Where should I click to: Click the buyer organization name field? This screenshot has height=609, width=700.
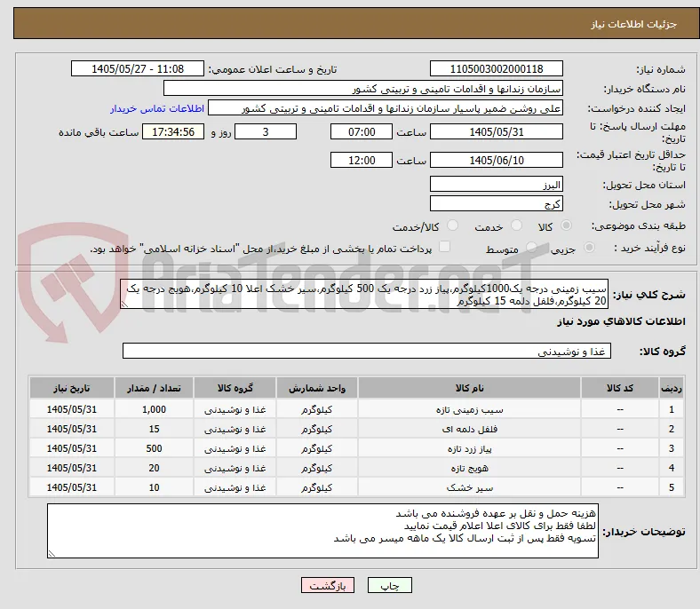[363, 89]
